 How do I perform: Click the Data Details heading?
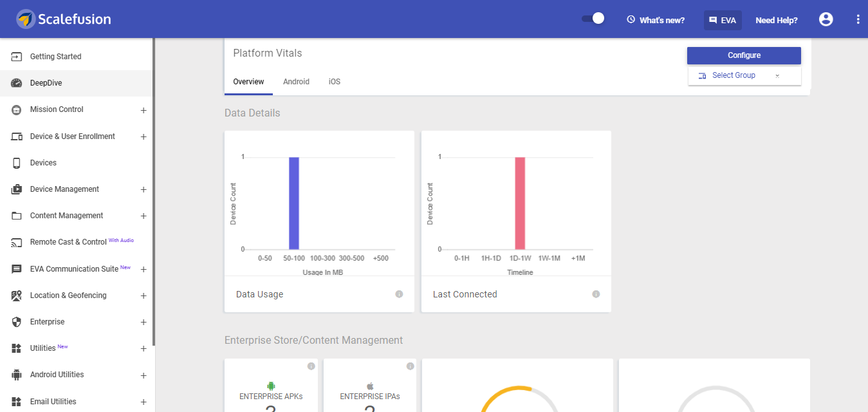point(252,113)
